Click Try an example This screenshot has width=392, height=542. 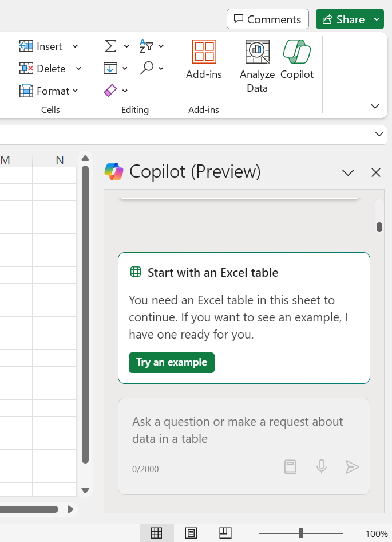tap(172, 362)
